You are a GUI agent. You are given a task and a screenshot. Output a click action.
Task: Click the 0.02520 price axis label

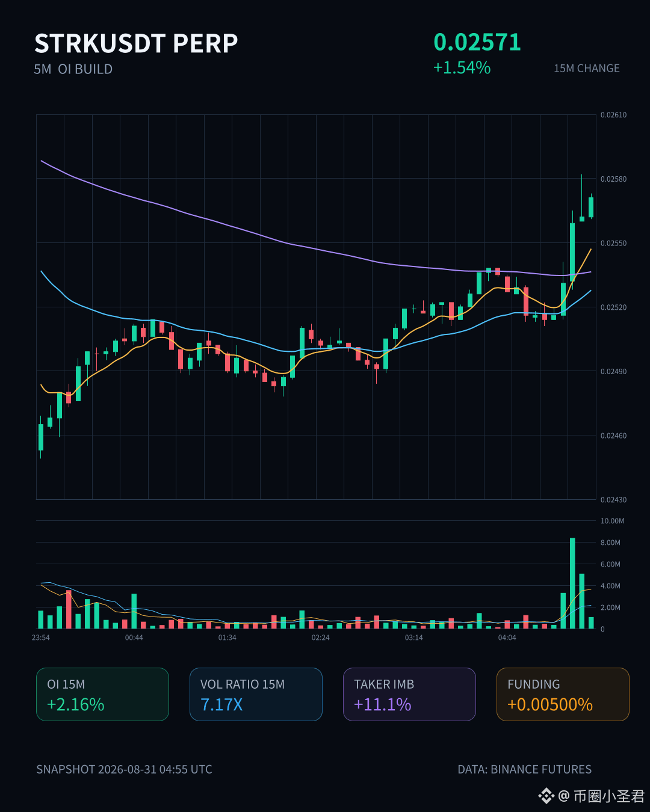click(x=613, y=307)
